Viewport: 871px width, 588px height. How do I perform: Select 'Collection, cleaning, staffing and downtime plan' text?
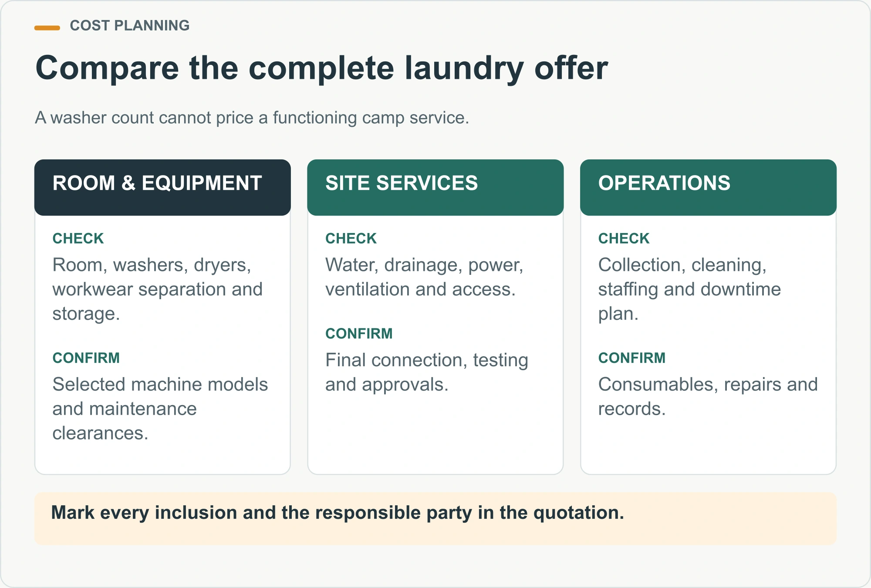click(689, 289)
